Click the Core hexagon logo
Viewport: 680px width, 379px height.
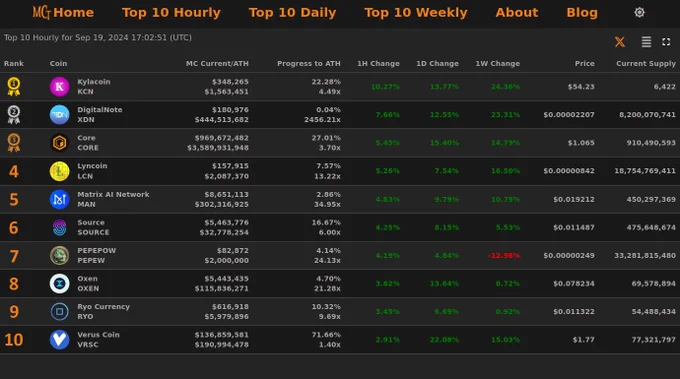(59, 143)
